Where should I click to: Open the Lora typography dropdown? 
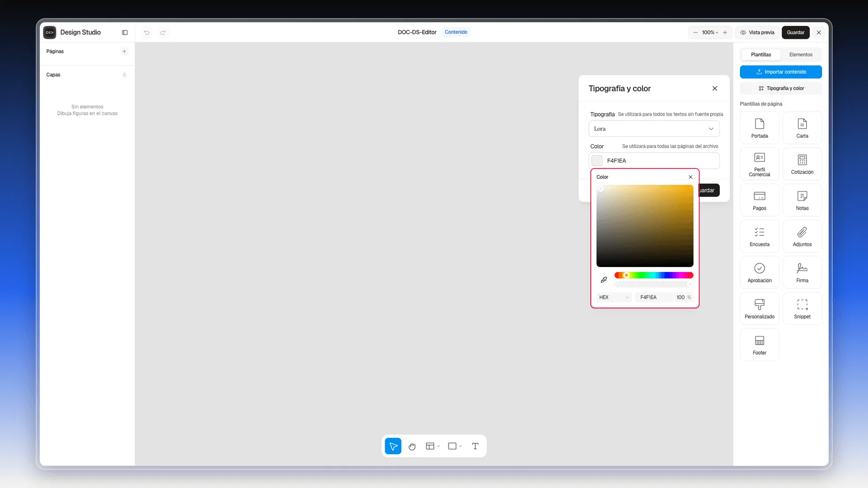pos(654,129)
